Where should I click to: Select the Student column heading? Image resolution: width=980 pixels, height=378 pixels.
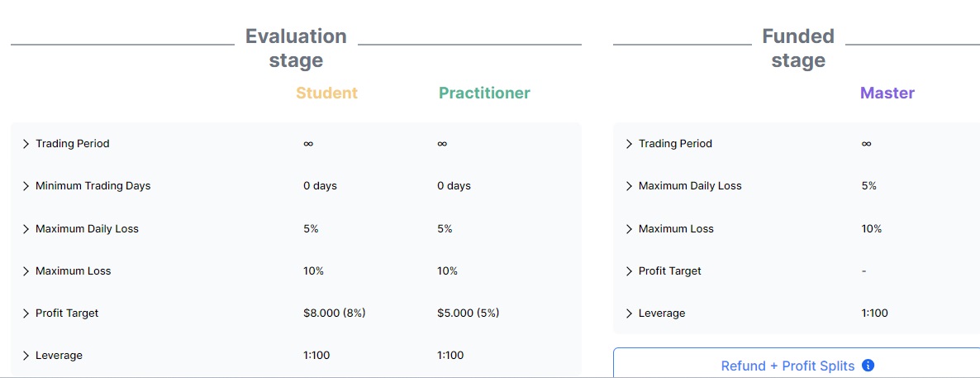pyautogui.click(x=326, y=93)
